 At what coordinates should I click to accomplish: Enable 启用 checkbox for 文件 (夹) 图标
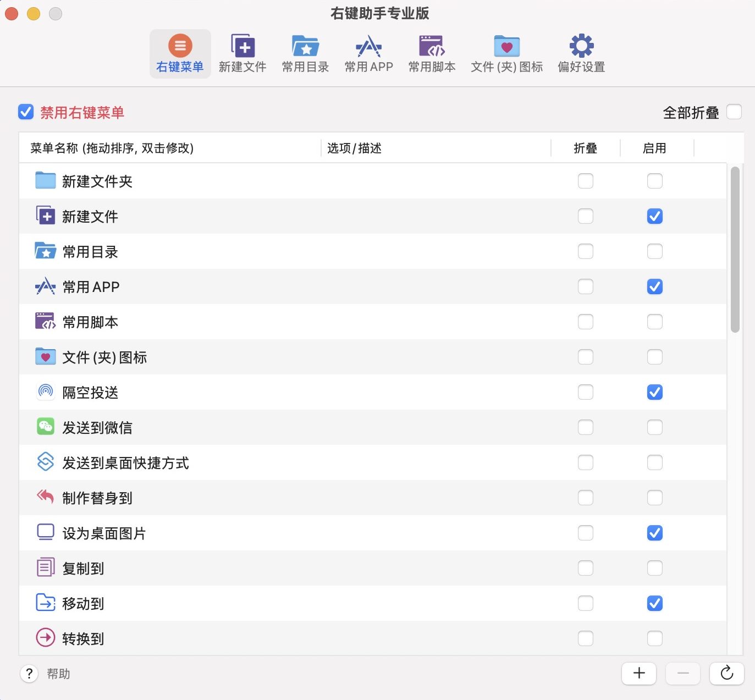click(654, 357)
